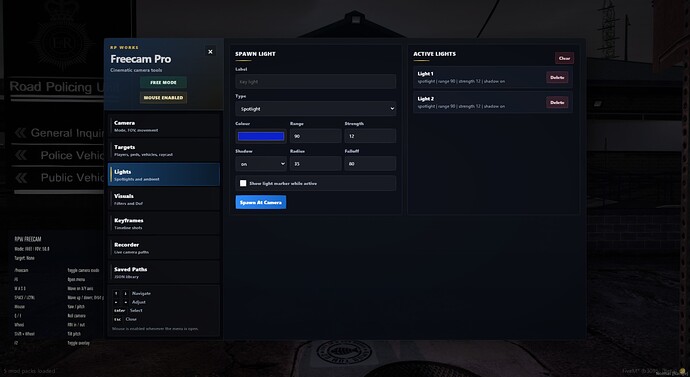The height and width of the screenshot is (377, 690).
Task: Click the enter key hint
Action: [x=120, y=311]
